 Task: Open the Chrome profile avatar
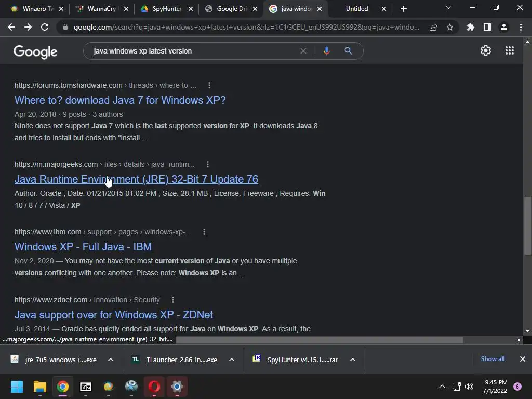[504, 27]
